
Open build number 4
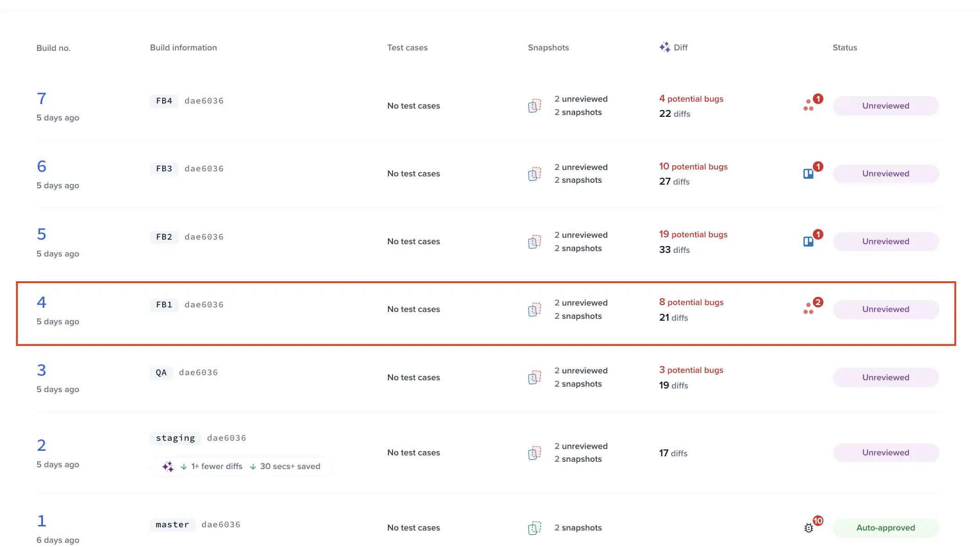coord(41,302)
